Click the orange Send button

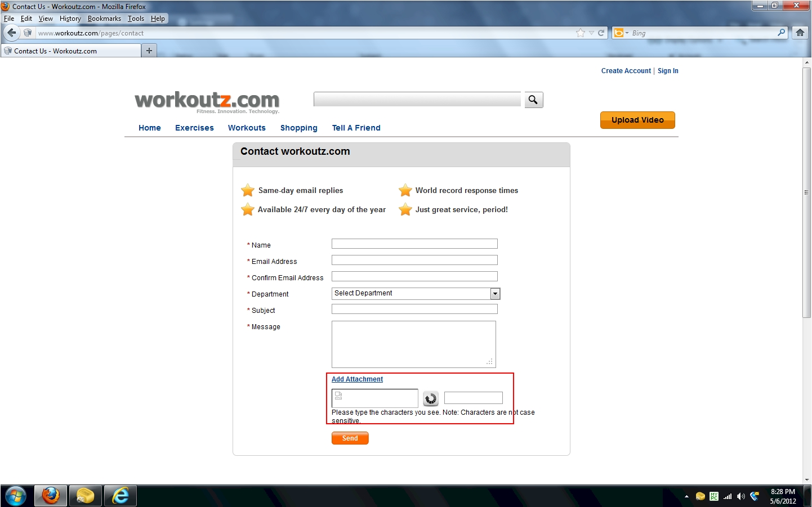click(350, 438)
